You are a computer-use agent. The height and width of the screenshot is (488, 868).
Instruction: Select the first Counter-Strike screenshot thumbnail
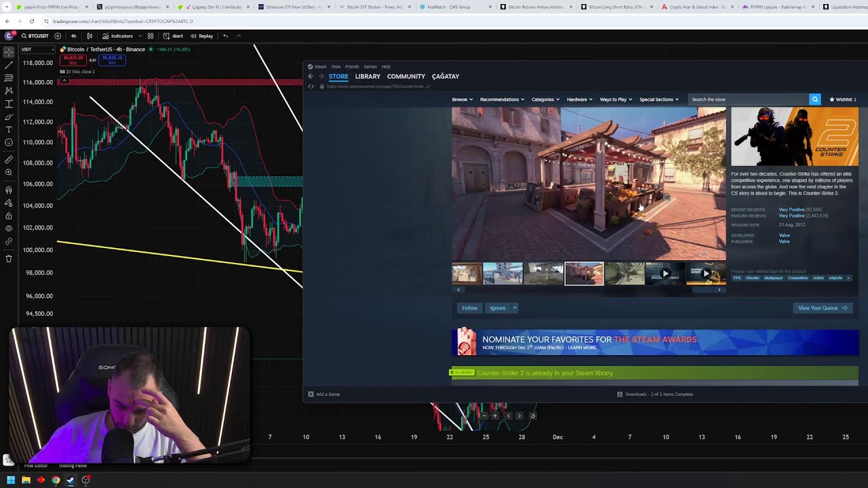click(467, 274)
